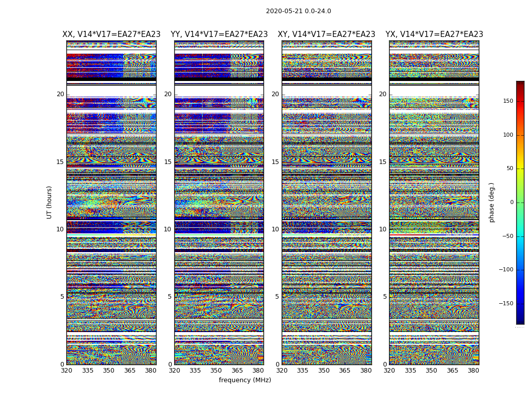Click the '365' frequency tick under YY panel
Screen dimensions: 532x405
coord(237,371)
